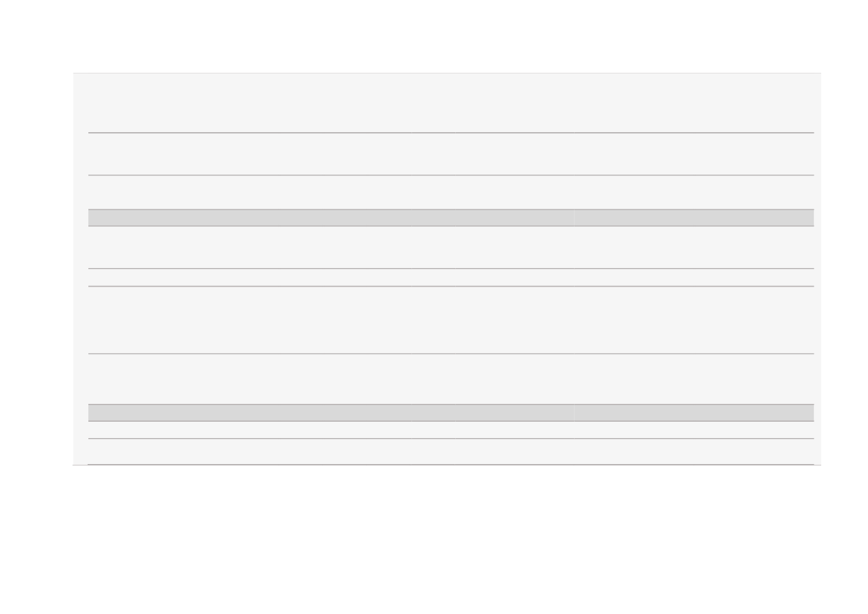The image size is (868, 614).
Task: Click right cell of the tallest empty row
Action: (x=694, y=320)
